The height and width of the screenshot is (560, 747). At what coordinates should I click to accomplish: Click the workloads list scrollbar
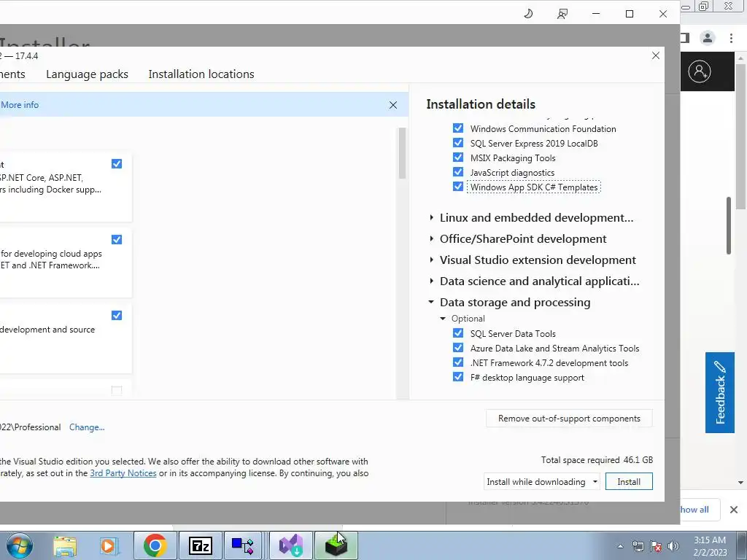coord(402,153)
